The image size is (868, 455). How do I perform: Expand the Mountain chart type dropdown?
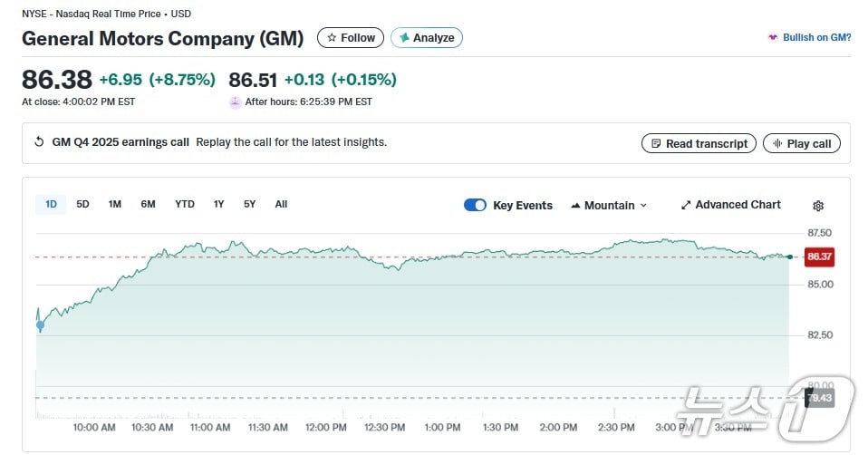(x=609, y=206)
